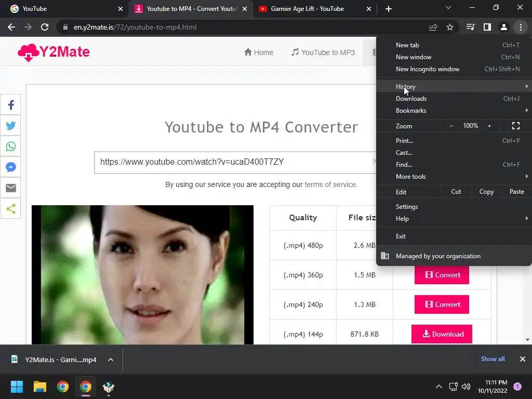Convert the 240p mp4 row
532x399 pixels.
tap(442, 304)
